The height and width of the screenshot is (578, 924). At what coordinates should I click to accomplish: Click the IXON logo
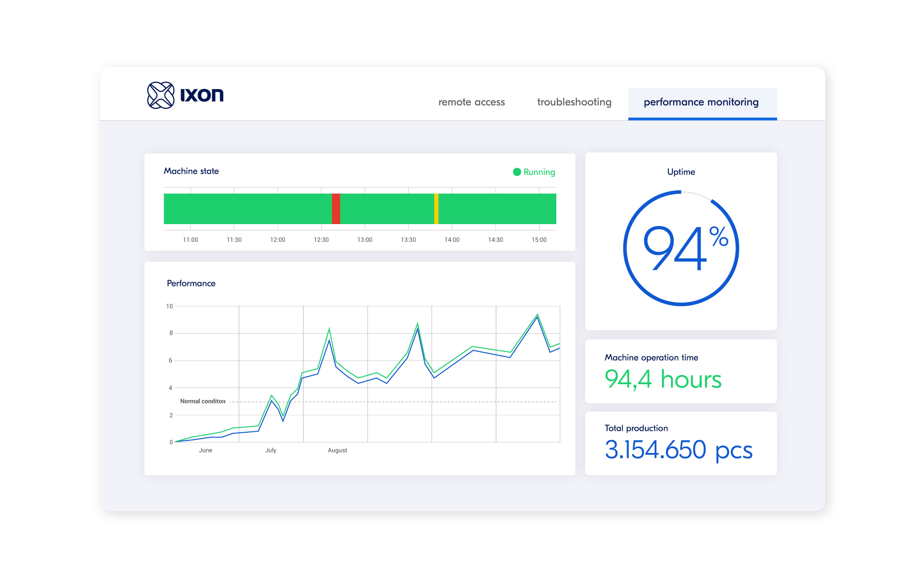(x=186, y=95)
